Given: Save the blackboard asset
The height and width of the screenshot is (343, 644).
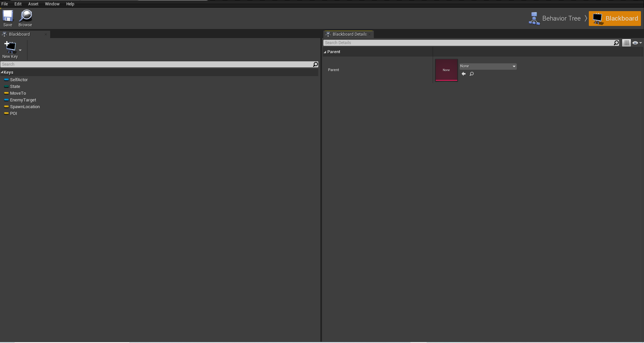Looking at the screenshot, I should 8,18.
